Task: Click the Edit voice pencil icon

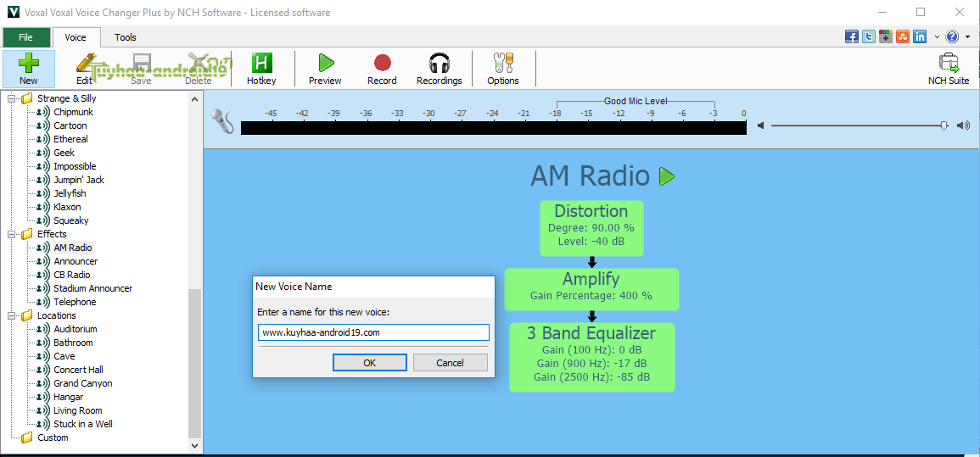Action: pyautogui.click(x=86, y=64)
